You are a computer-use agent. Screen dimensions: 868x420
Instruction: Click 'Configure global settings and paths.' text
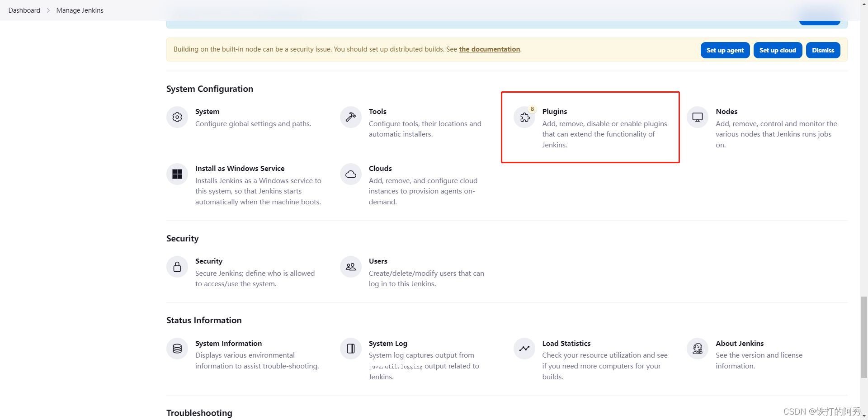[x=253, y=124]
